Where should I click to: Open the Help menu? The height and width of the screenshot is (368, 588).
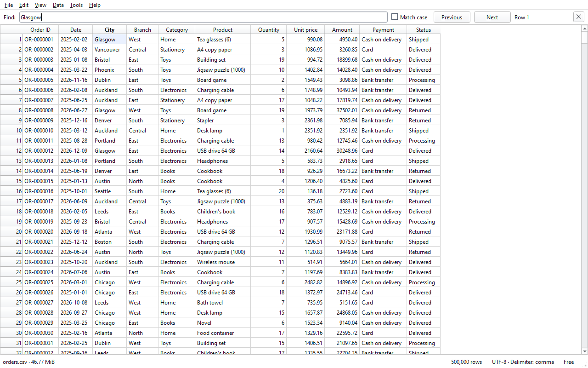pyautogui.click(x=95, y=5)
